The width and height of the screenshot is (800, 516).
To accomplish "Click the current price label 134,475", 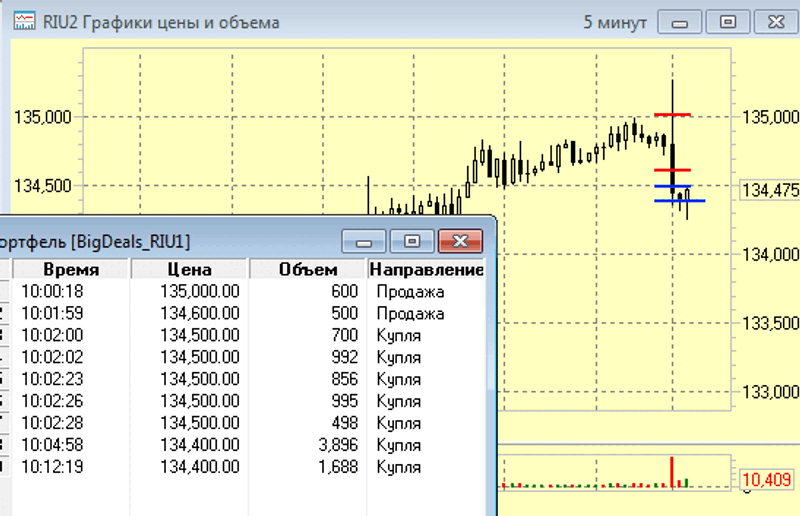I will pos(769,190).
